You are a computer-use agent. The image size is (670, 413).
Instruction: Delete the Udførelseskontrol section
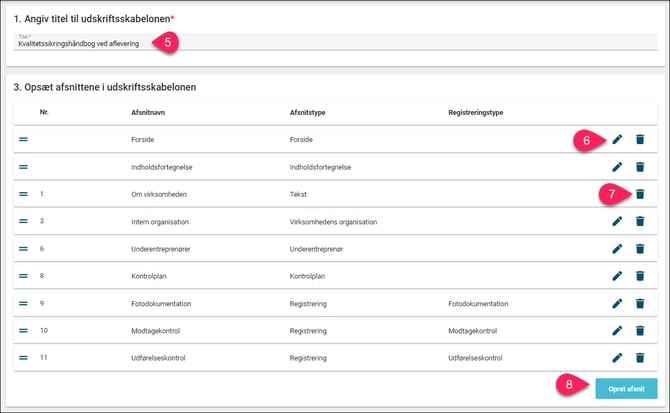pyautogui.click(x=640, y=357)
